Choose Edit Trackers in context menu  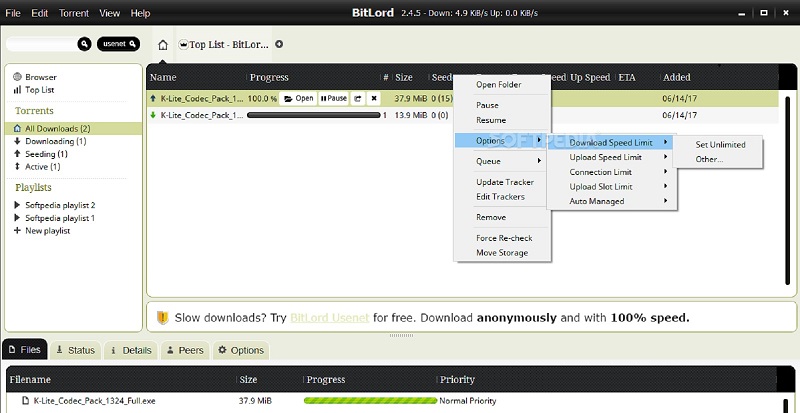(502, 197)
